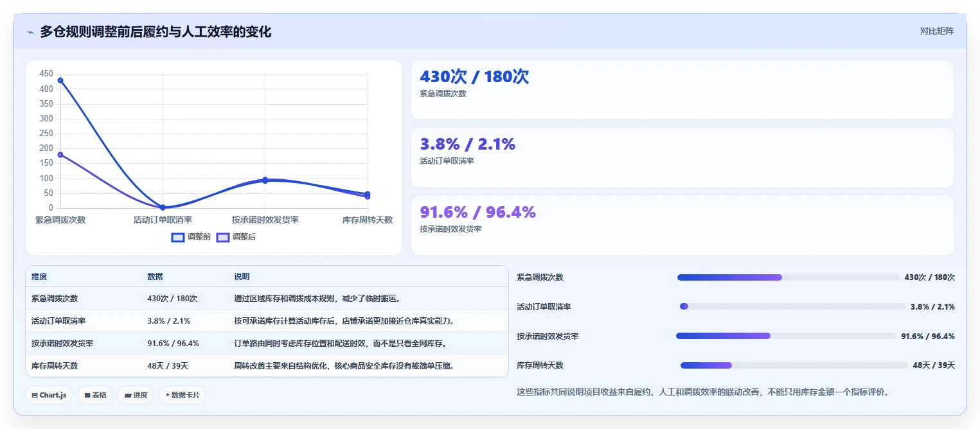Click the 库存周转天数 x-axis label on chart
Image resolution: width=980 pixels, height=429 pixels.
click(368, 220)
